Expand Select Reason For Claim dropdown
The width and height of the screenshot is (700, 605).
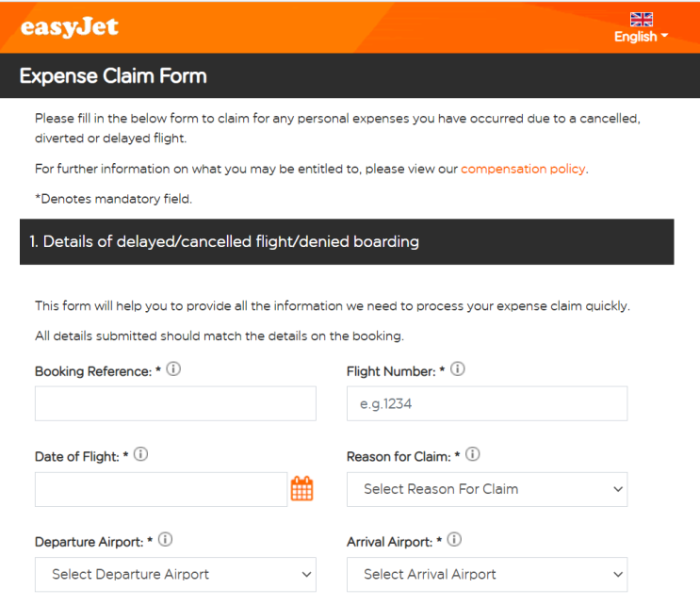[487, 489]
